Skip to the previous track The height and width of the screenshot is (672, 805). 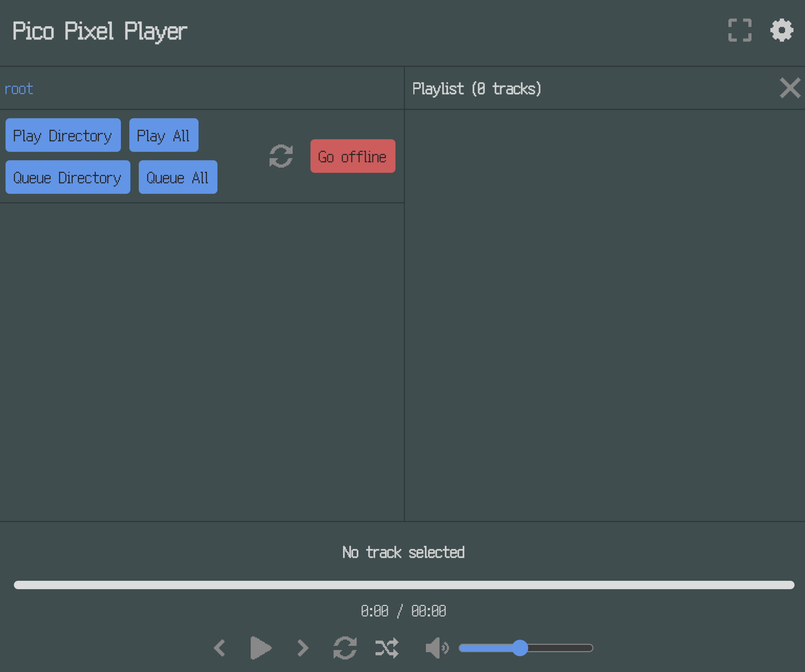pyautogui.click(x=220, y=648)
